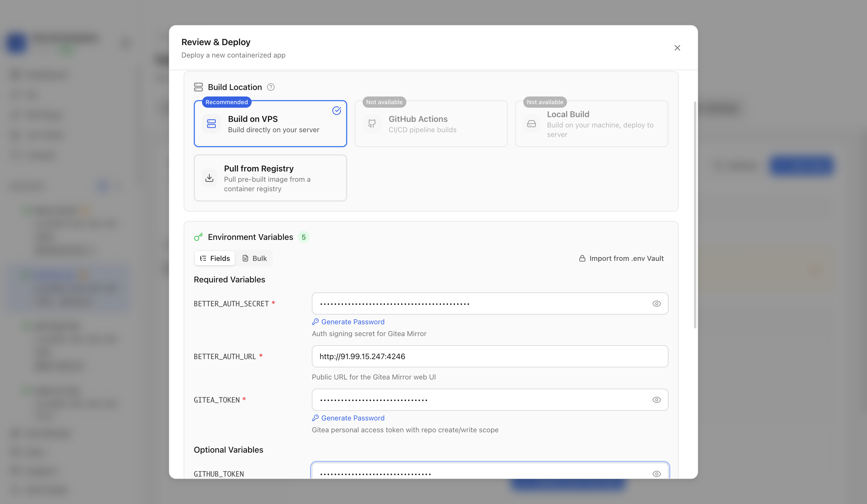Click the Not available badge on GitHub Actions
This screenshot has height=504, width=867.
tap(384, 102)
